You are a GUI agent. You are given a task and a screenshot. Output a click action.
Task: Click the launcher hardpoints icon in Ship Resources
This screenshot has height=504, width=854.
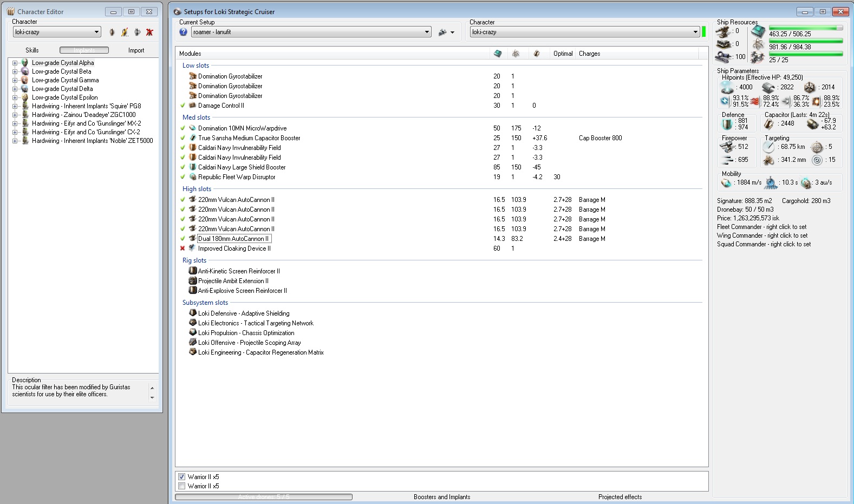coord(723,44)
